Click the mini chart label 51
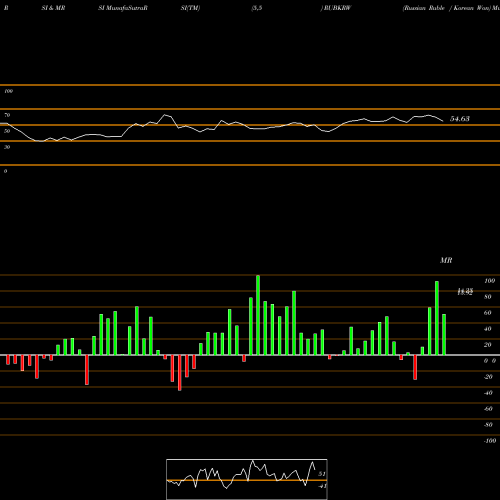The image size is (500, 500). [x=322, y=474]
